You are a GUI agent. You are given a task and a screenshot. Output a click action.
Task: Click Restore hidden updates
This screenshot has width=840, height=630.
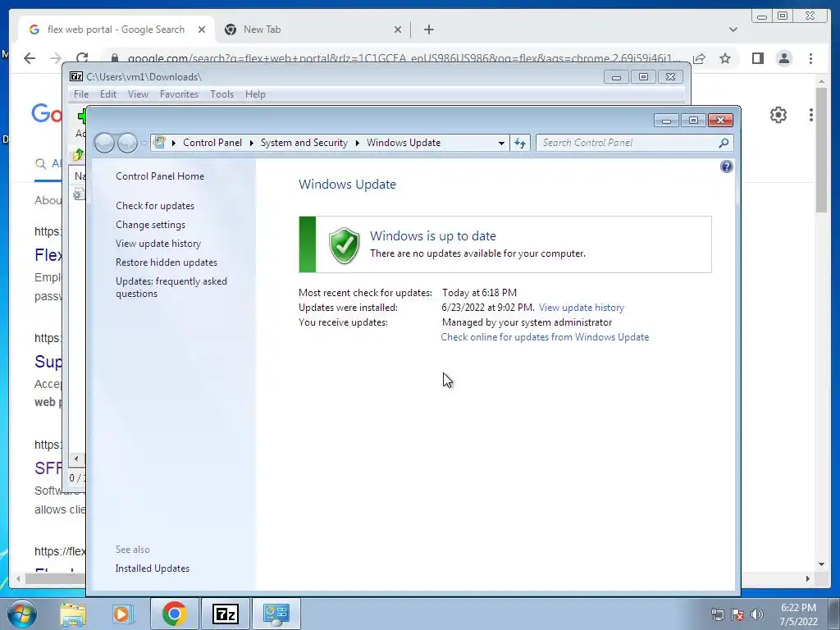[x=166, y=262]
